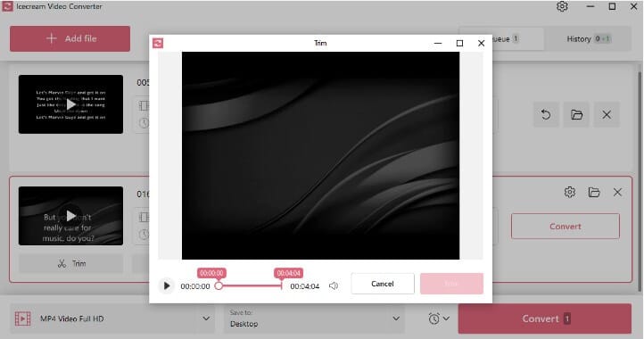Click Cancel in the Trim dialog
This screenshot has height=339, width=644.
click(x=383, y=284)
